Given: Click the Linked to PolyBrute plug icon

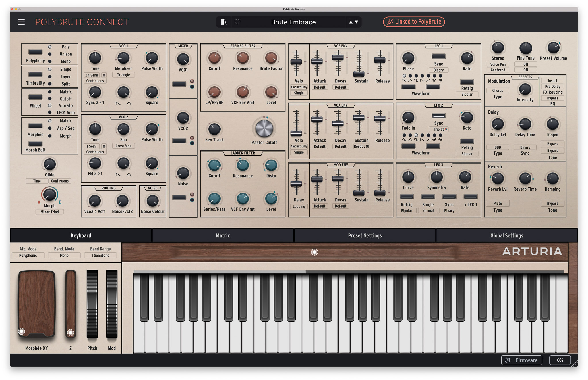Looking at the screenshot, I should click(390, 22).
